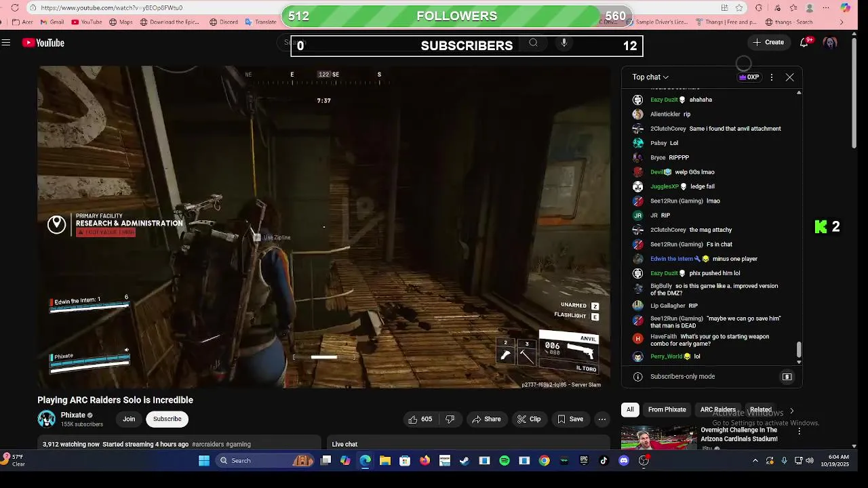Screen dimensions: 868x488
Task: Click the Windows taskbar Search box
Action: point(264,461)
